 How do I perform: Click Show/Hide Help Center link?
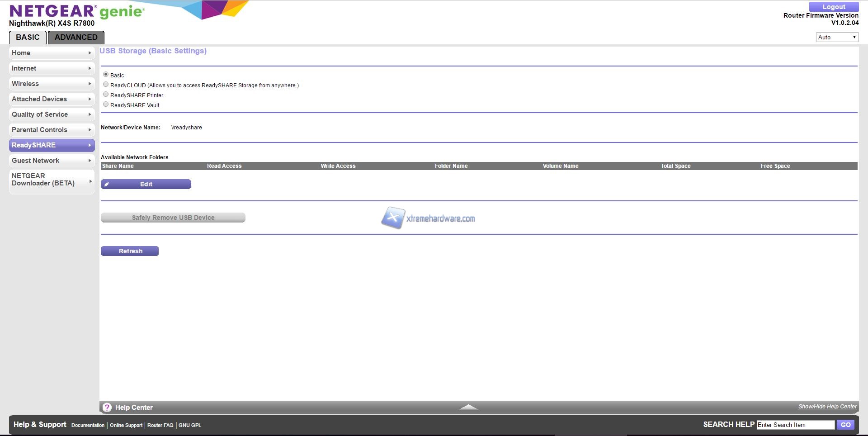[x=827, y=407]
